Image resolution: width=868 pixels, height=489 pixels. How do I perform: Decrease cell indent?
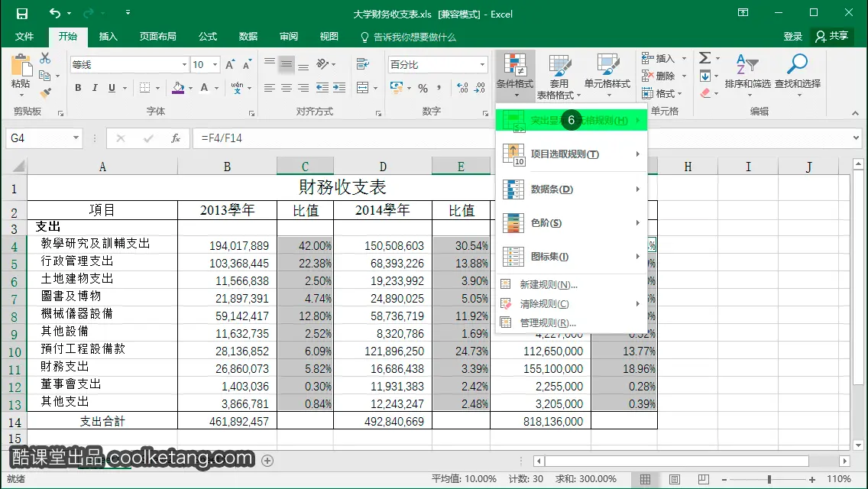[322, 88]
